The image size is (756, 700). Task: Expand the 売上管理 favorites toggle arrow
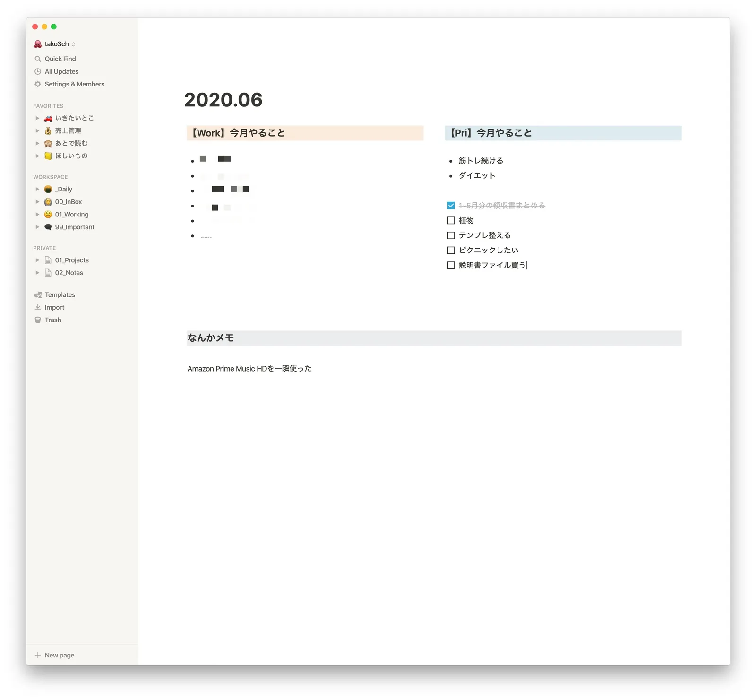[x=37, y=130]
